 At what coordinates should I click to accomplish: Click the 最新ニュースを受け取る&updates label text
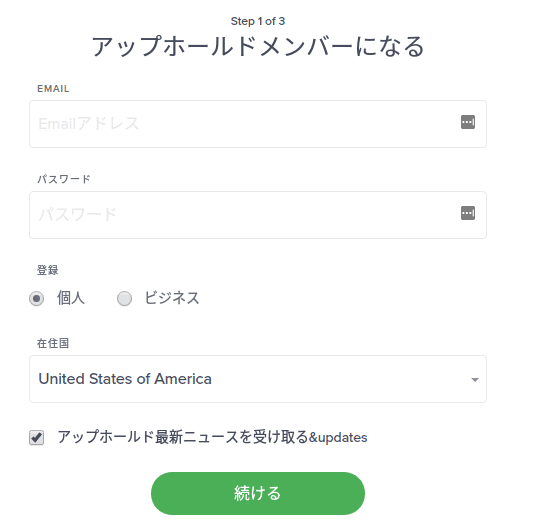click(x=261, y=437)
